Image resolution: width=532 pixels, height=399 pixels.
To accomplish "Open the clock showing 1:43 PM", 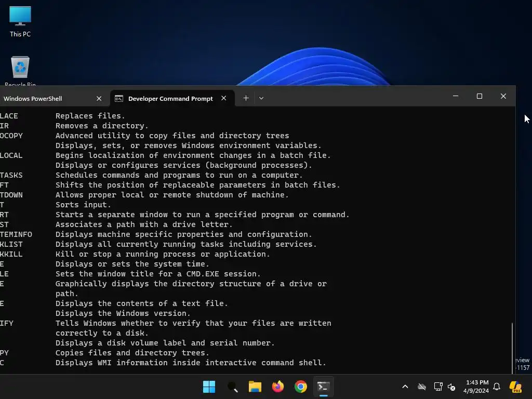I will point(476,387).
